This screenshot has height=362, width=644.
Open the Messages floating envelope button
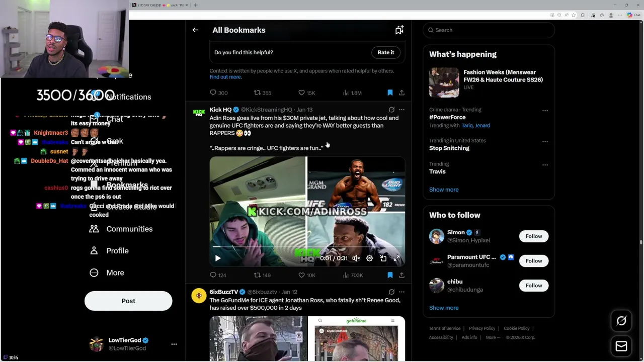tap(621, 346)
